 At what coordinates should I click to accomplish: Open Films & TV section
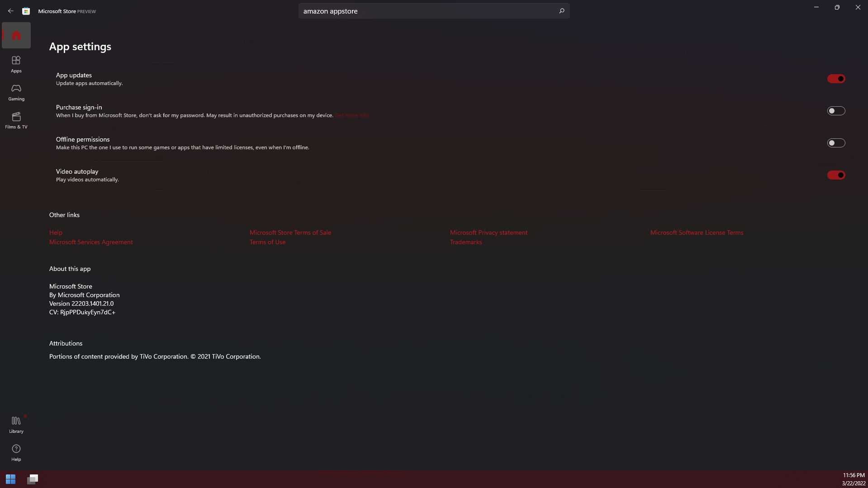coord(16,120)
